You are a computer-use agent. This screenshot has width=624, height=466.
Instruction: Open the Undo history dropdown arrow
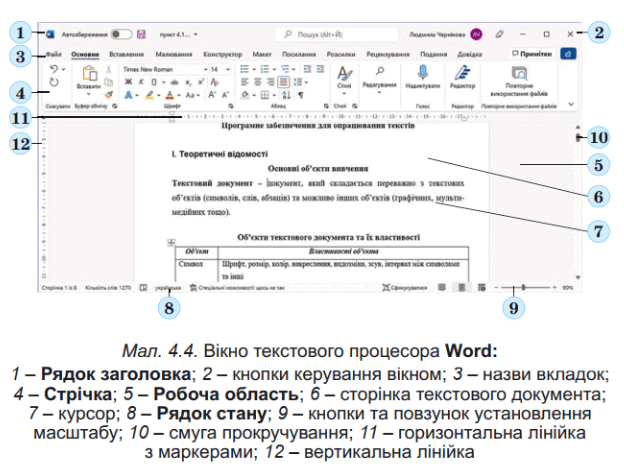click(63, 69)
